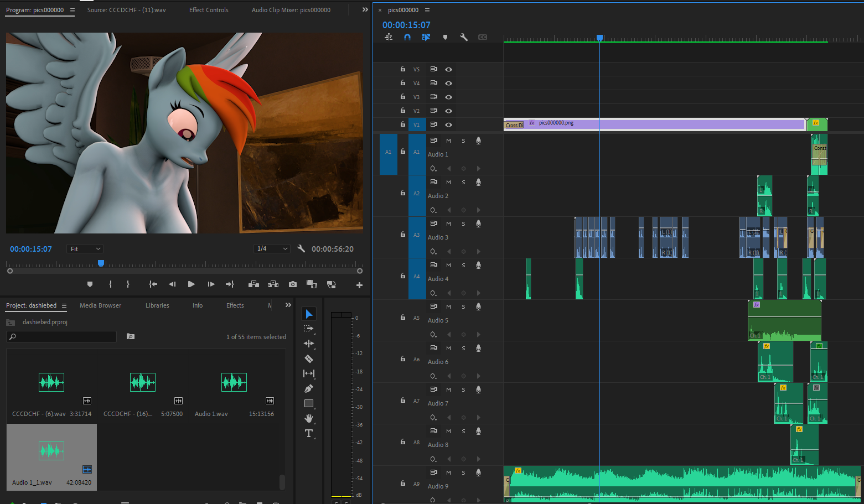Open the Source CCCDCHF tab

click(x=126, y=10)
